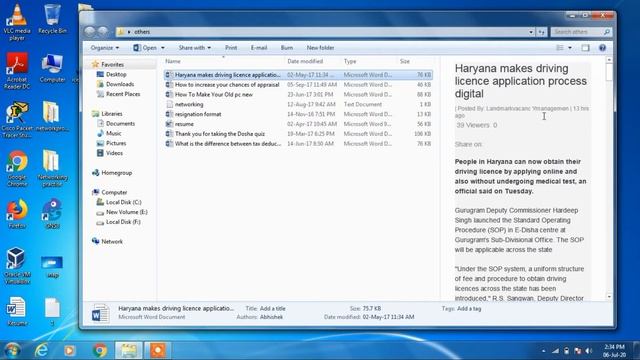Expand the Open button dropdown arrow
This screenshot has height=360, width=640.
(x=162, y=48)
